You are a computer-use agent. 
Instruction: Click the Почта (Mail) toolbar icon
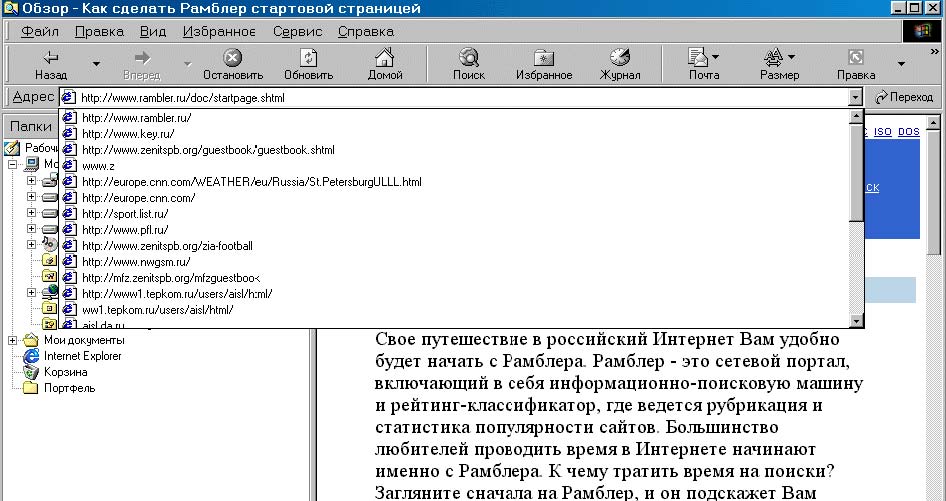[698, 57]
